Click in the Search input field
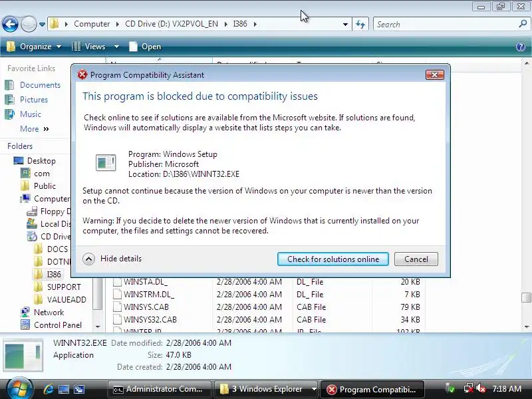This screenshot has width=532, height=399. click(446, 25)
